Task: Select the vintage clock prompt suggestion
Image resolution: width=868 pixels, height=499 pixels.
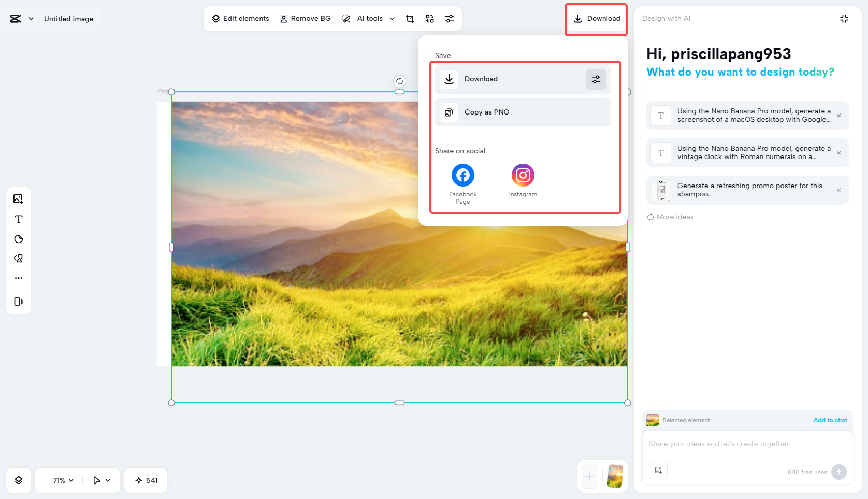Action: 747,153
